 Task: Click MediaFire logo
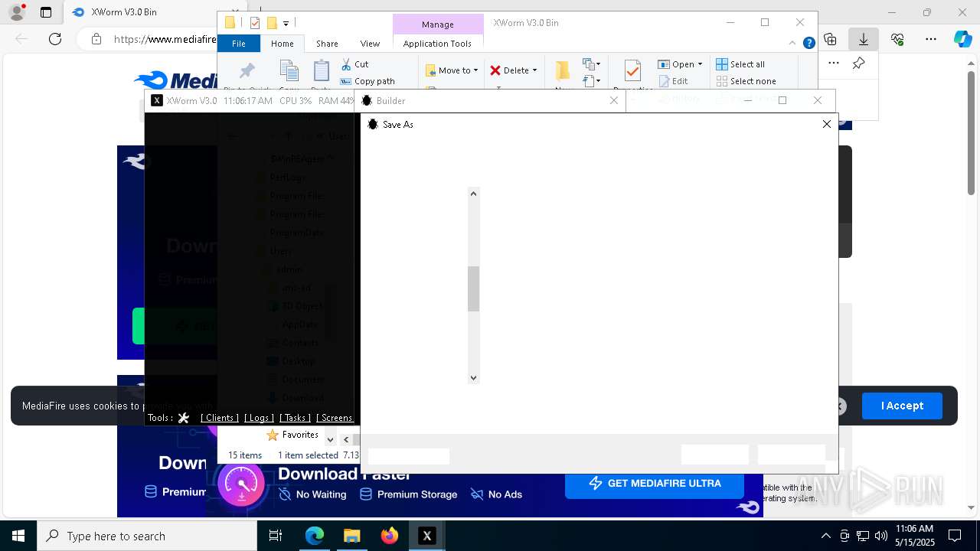click(175, 80)
